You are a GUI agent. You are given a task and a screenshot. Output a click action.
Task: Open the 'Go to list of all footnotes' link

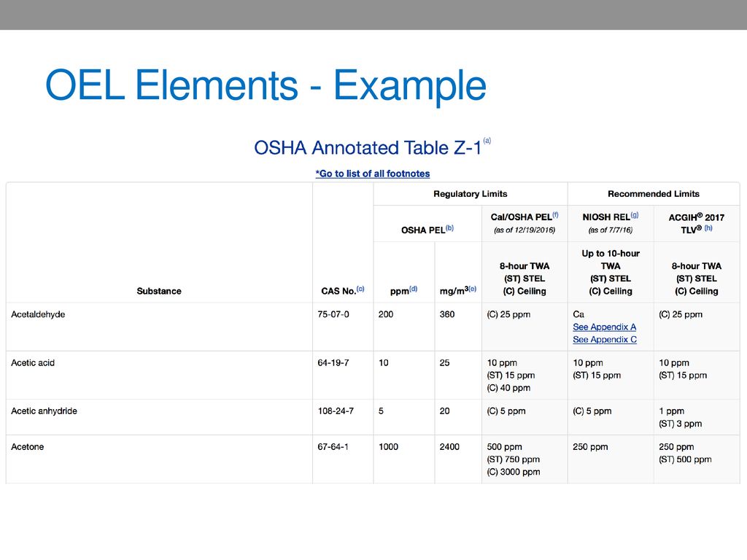click(373, 174)
